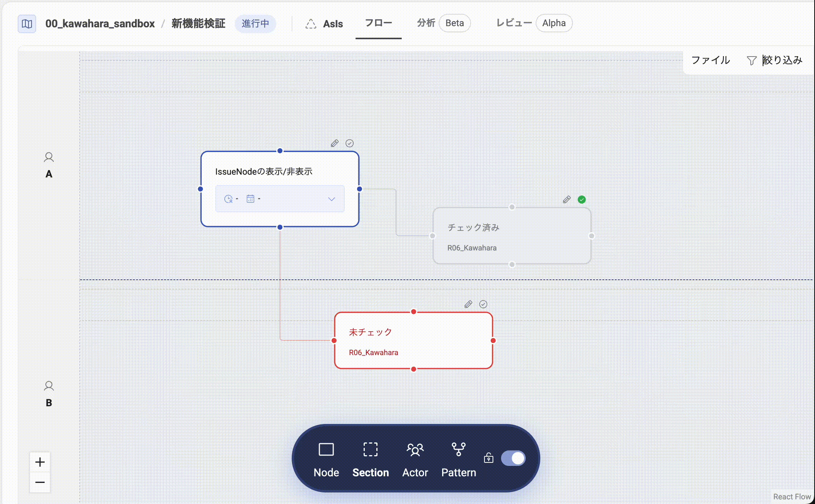Zoom in with the plus button
815x504 pixels.
pyautogui.click(x=40, y=462)
